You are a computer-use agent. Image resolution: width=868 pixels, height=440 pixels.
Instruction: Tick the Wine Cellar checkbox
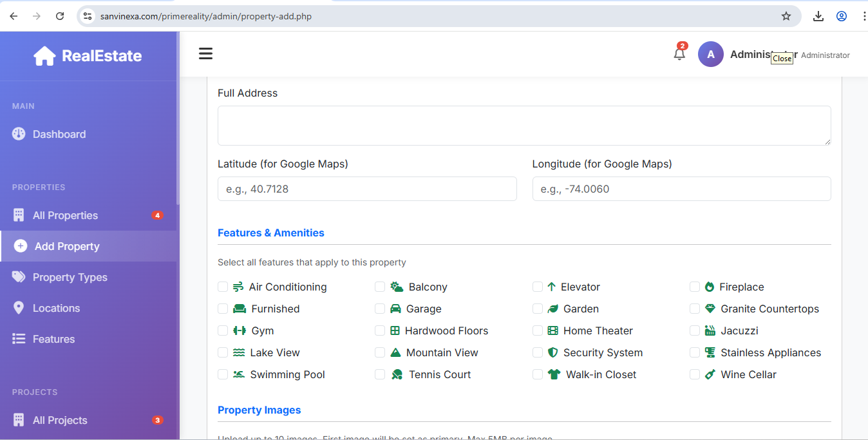point(695,374)
